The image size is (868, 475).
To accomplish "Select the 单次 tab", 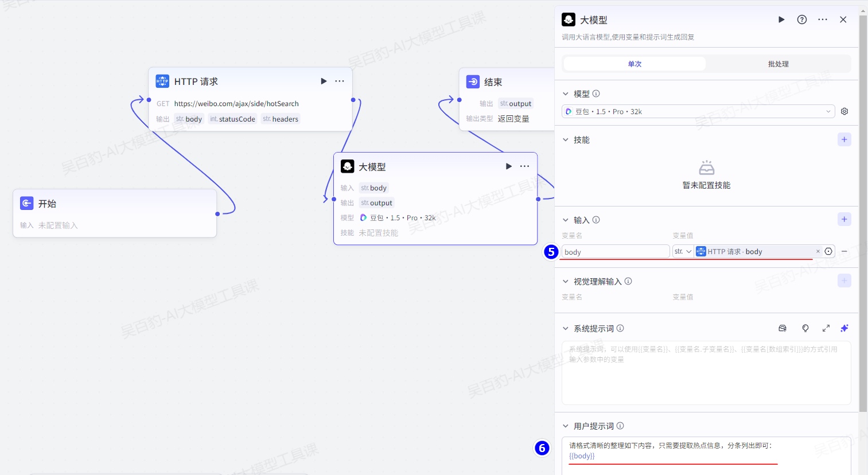I will (x=635, y=64).
